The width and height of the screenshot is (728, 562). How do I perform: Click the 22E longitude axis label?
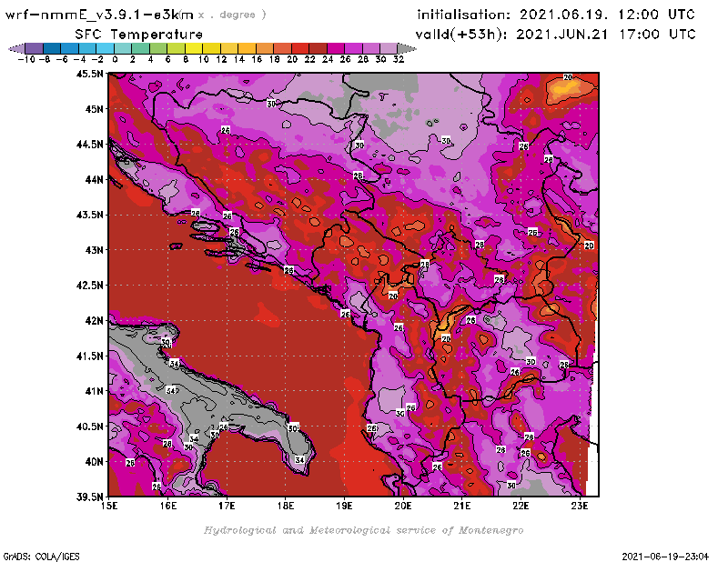tap(521, 506)
